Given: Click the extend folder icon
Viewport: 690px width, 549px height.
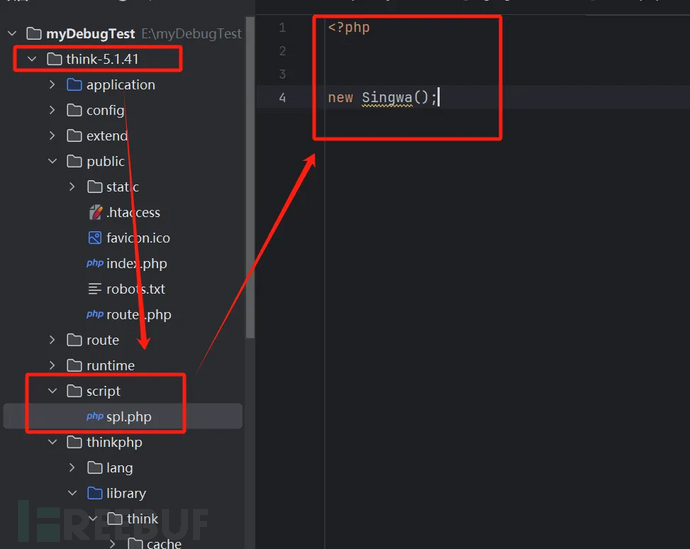Looking at the screenshot, I should [x=74, y=135].
